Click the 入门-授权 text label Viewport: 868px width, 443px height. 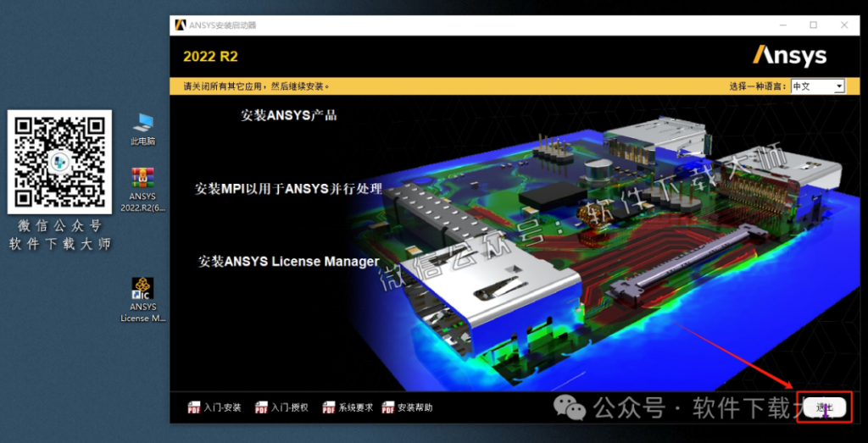[x=290, y=408]
